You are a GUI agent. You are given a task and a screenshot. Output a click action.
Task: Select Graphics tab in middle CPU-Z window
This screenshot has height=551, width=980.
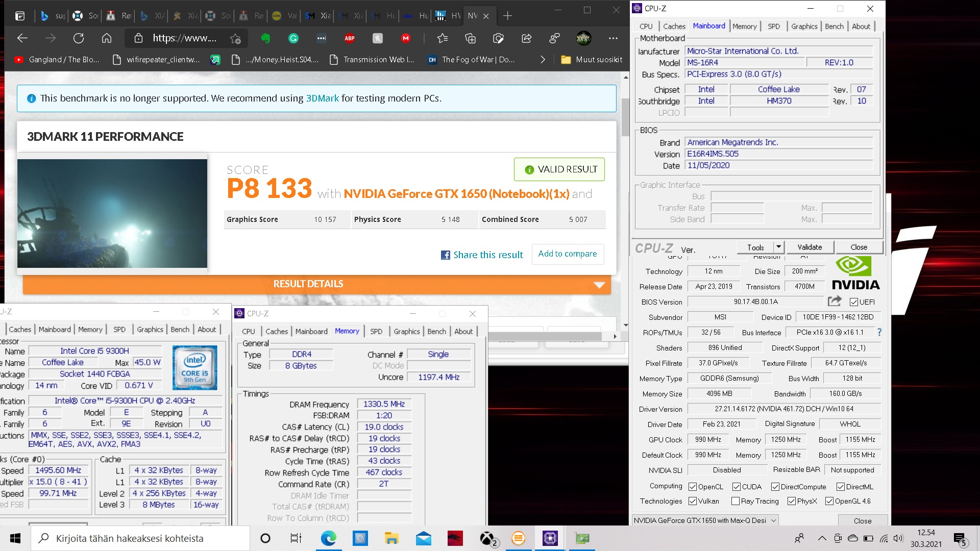pyautogui.click(x=406, y=332)
